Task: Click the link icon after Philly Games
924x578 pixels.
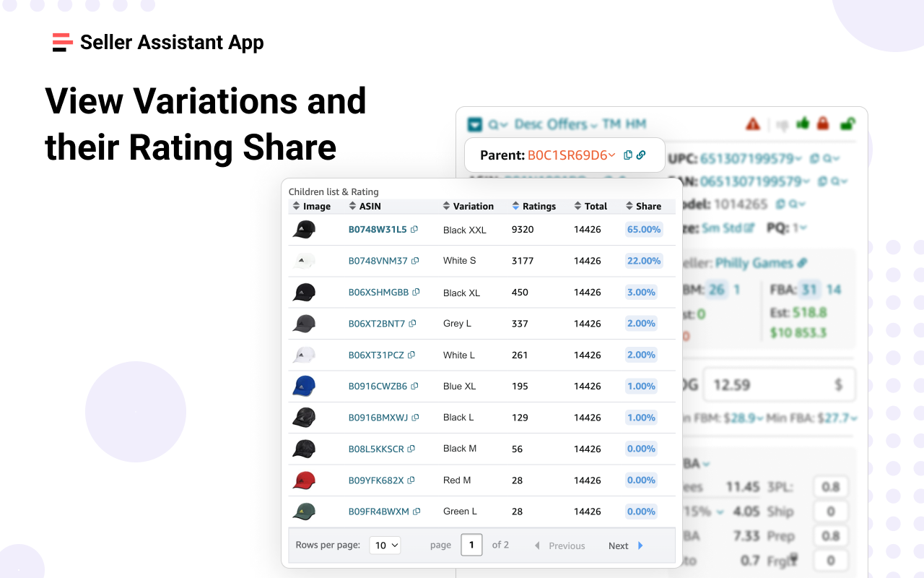Action: click(x=801, y=262)
